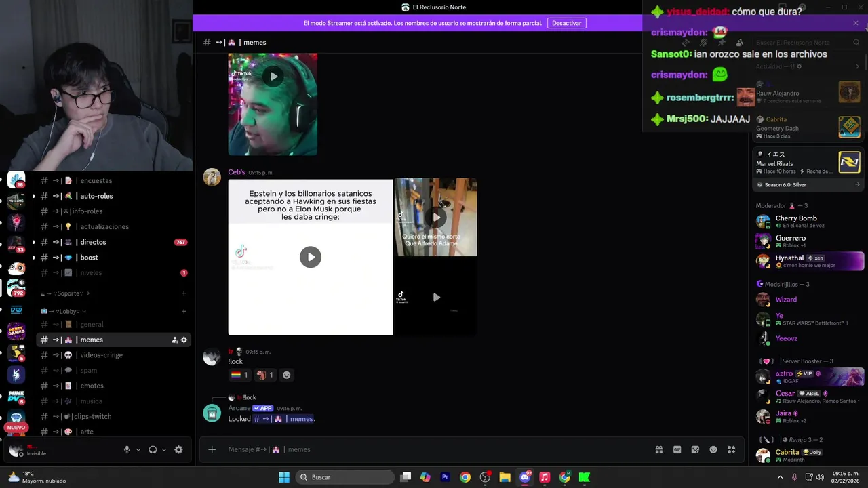Collapse the Soporte category
Viewport: 868px width, 488px height.
pyautogui.click(x=64, y=293)
